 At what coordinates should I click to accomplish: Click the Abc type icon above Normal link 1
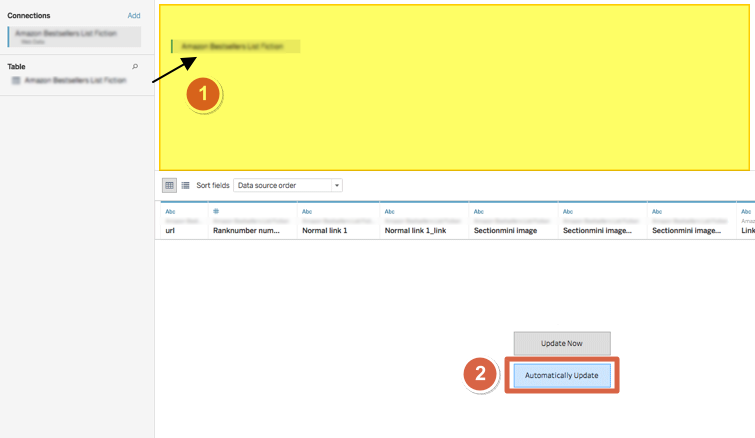coord(307,211)
